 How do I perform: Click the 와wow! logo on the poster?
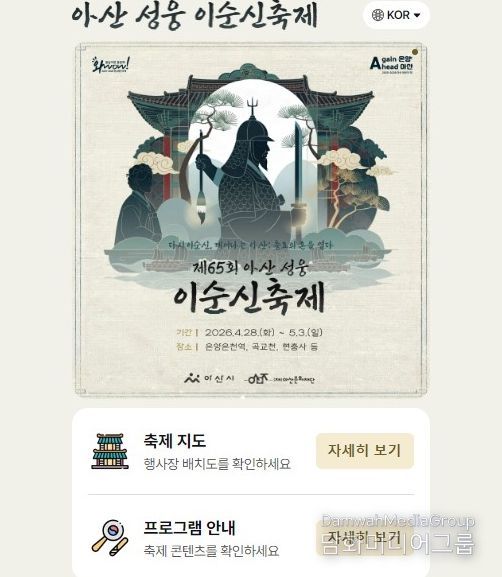(110, 66)
